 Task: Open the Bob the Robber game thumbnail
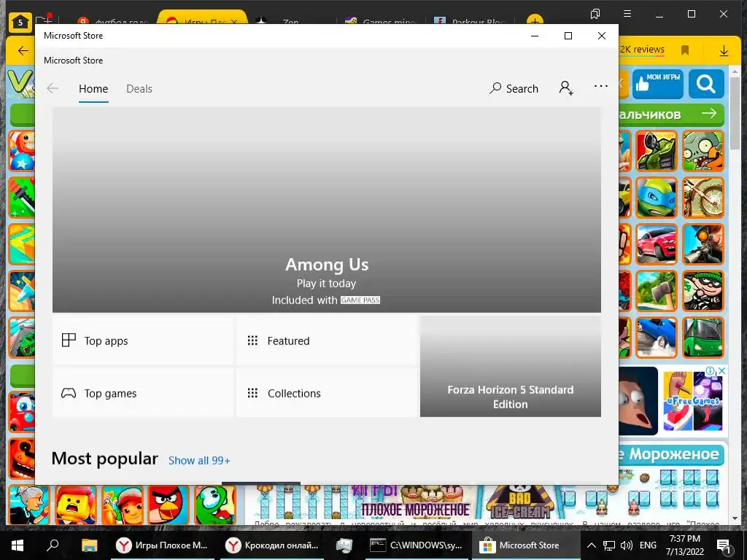tap(703, 291)
